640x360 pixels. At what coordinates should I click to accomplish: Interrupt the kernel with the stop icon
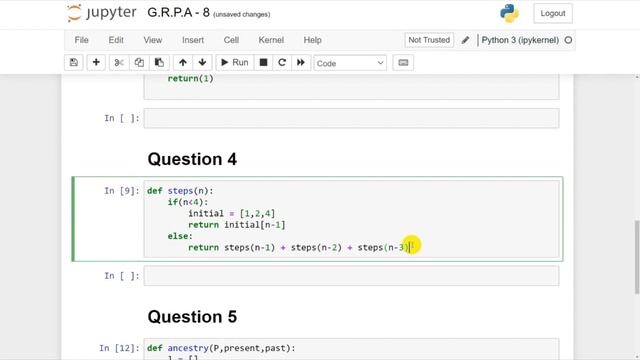(x=263, y=62)
